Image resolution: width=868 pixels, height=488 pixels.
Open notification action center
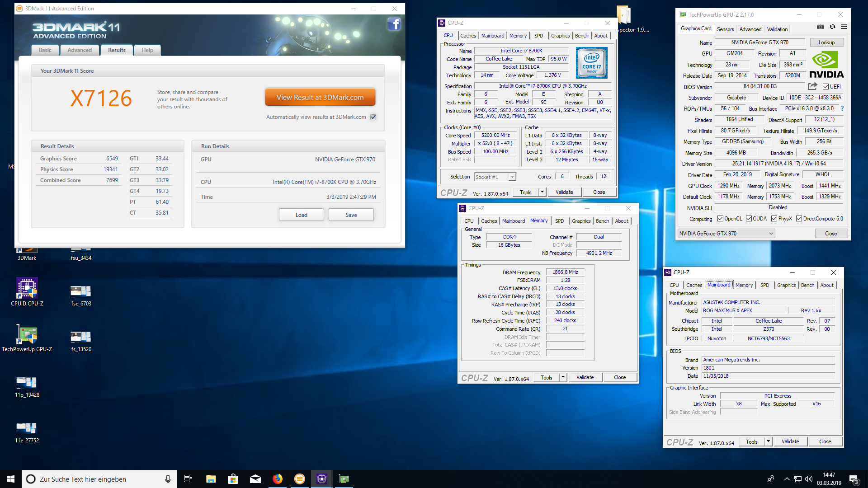854,479
